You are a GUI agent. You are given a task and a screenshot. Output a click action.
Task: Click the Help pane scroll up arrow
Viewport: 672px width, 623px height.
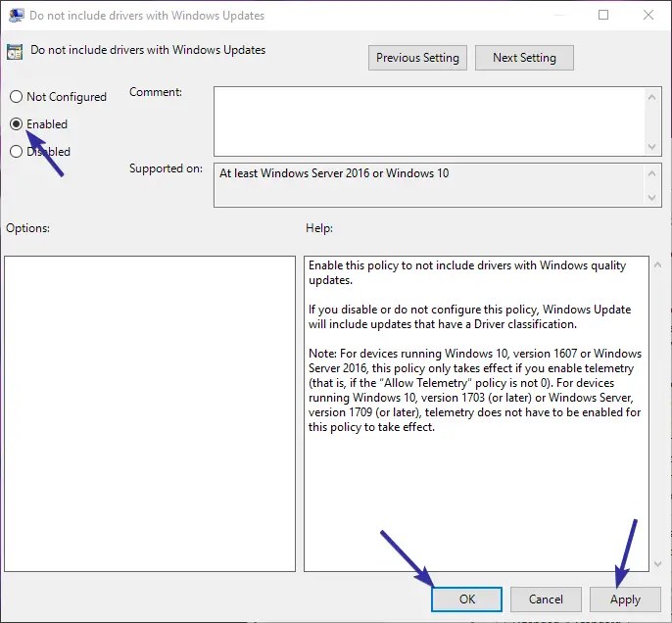[657, 264]
